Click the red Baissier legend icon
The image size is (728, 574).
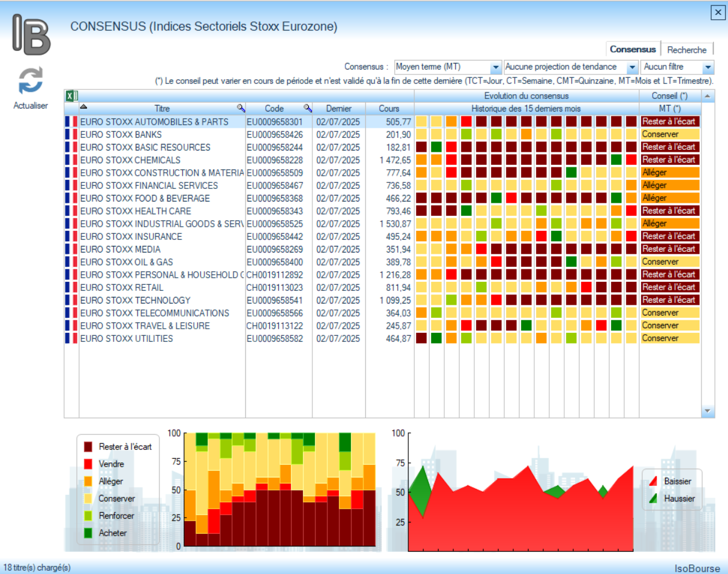click(653, 481)
